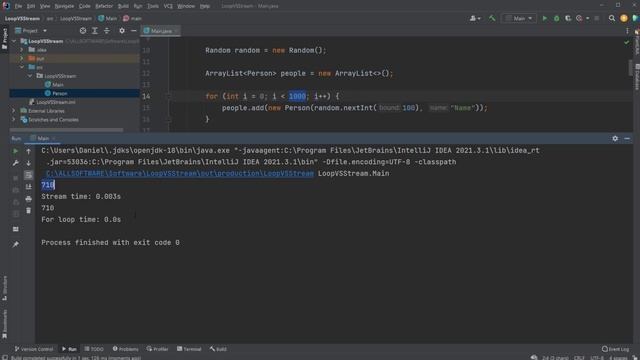640x360 pixels.
Task: Click the restore layout icon in Run panel
Action: [16, 229]
